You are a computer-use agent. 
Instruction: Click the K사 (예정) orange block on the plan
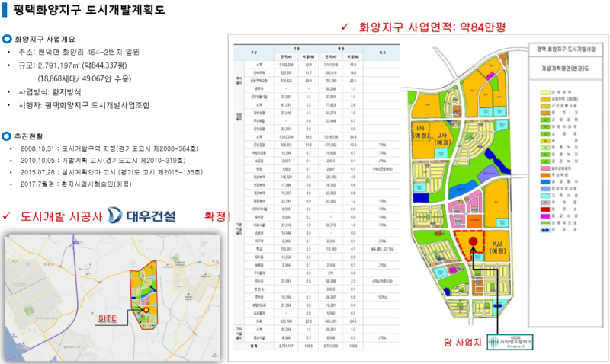pyautogui.click(x=498, y=247)
